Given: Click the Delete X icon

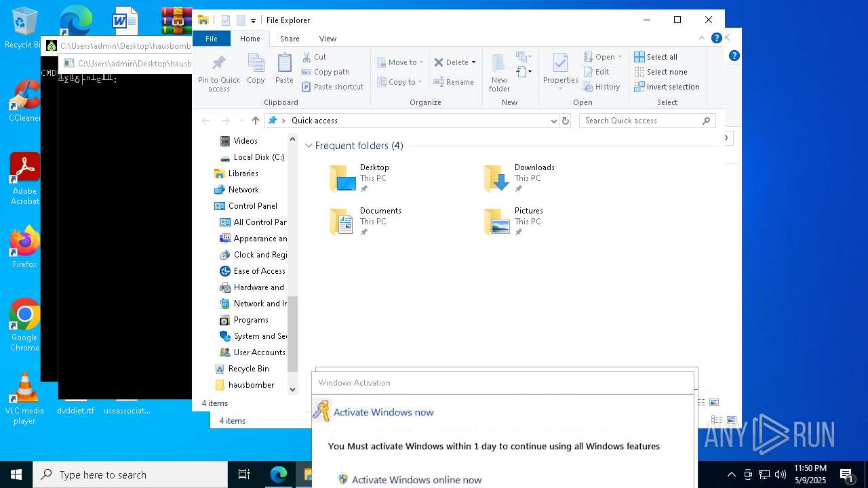Looking at the screenshot, I should 439,62.
